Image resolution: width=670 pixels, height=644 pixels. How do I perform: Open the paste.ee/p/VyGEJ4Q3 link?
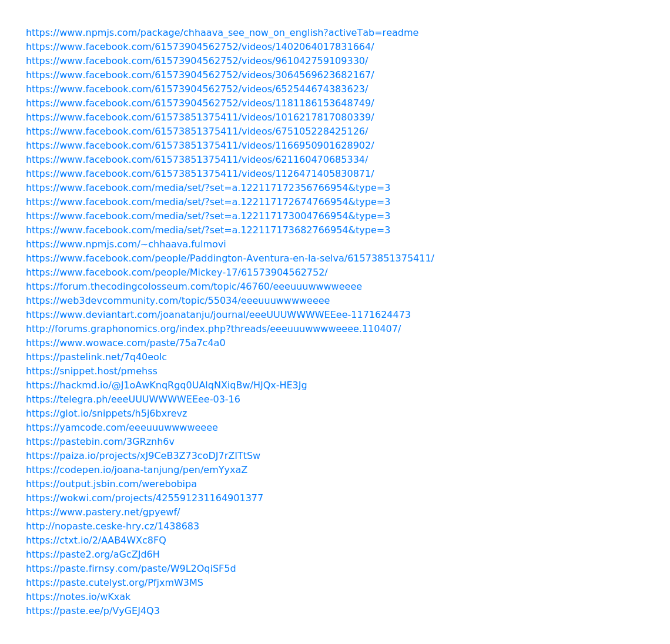(x=93, y=611)
